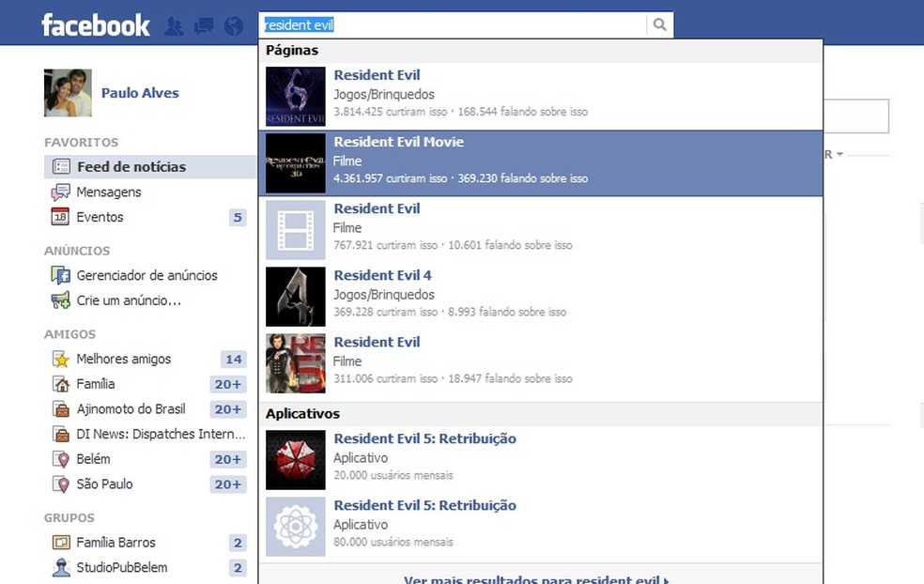Click the search field containing resident evil
The image size is (924, 584).
(x=453, y=24)
